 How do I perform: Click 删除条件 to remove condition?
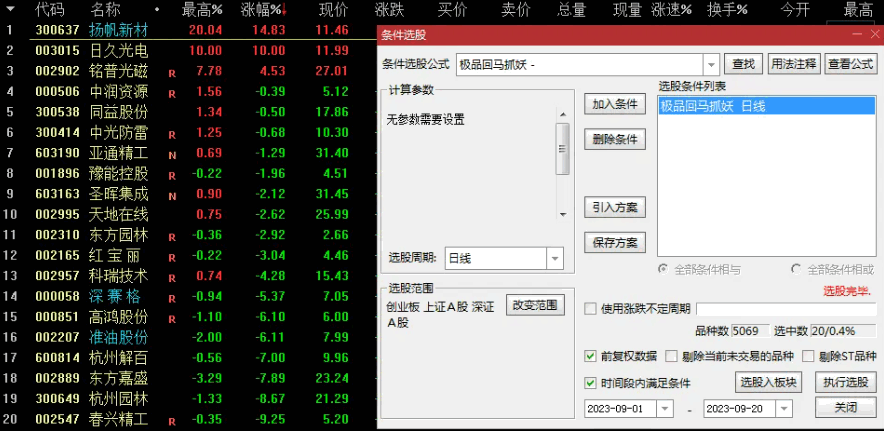point(615,139)
